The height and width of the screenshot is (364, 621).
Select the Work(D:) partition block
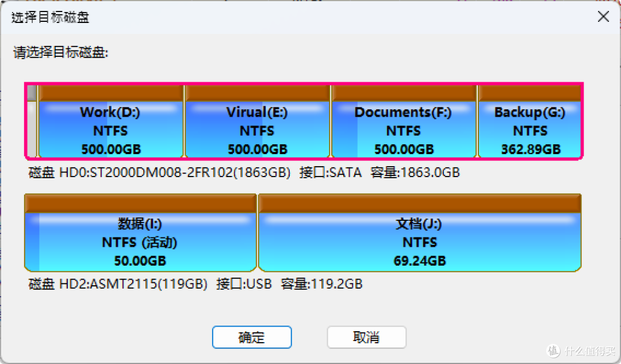click(x=110, y=121)
